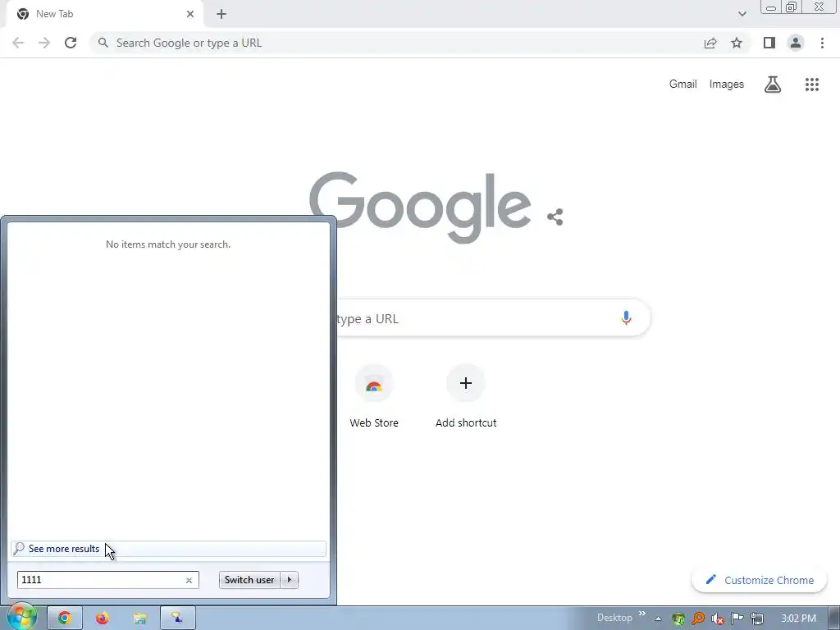This screenshot has height=630, width=840.
Task: Expand the shutdown options arrow
Action: (x=290, y=580)
